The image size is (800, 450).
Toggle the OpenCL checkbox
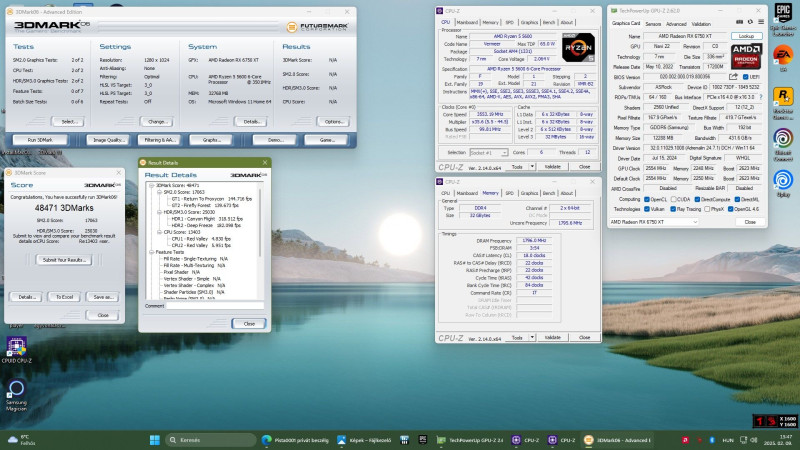click(x=646, y=199)
